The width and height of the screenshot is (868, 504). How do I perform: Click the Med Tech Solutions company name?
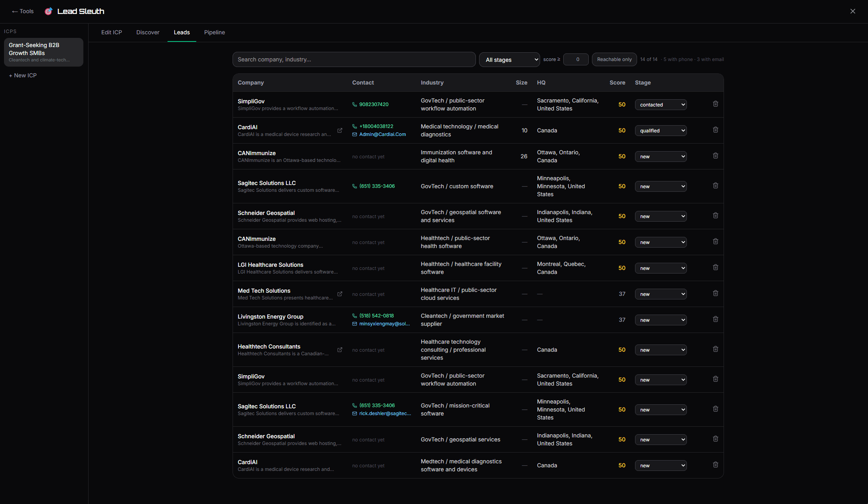coord(264,291)
